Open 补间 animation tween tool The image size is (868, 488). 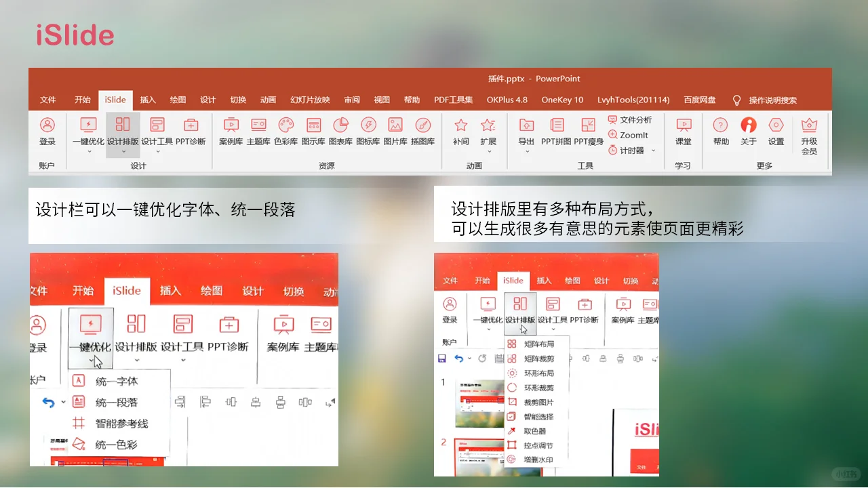460,134
